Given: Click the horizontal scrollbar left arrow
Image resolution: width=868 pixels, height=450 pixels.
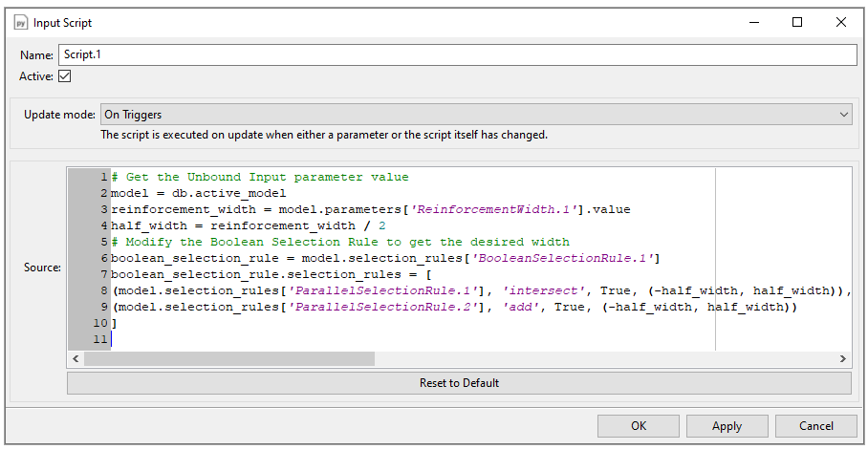Looking at the screenshot, I should [76, 359].
